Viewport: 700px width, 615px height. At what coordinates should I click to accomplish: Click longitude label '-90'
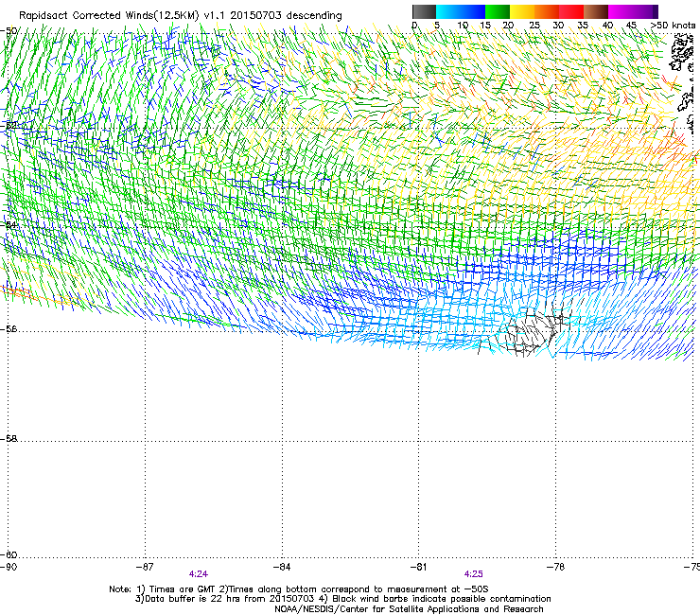(8, 567)
